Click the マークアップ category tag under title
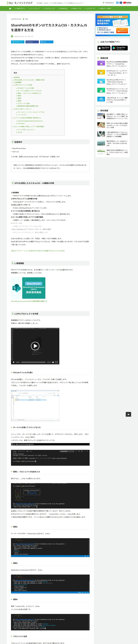Viewport: 138px width, 644px height. (x=29, y=36)
